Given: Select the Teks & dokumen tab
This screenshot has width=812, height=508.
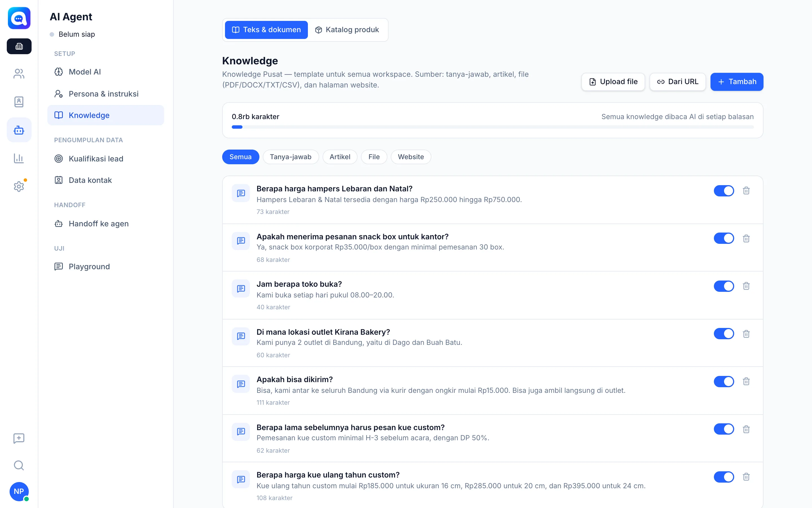Looking at the screenshot, I should [x=266, y=30].
